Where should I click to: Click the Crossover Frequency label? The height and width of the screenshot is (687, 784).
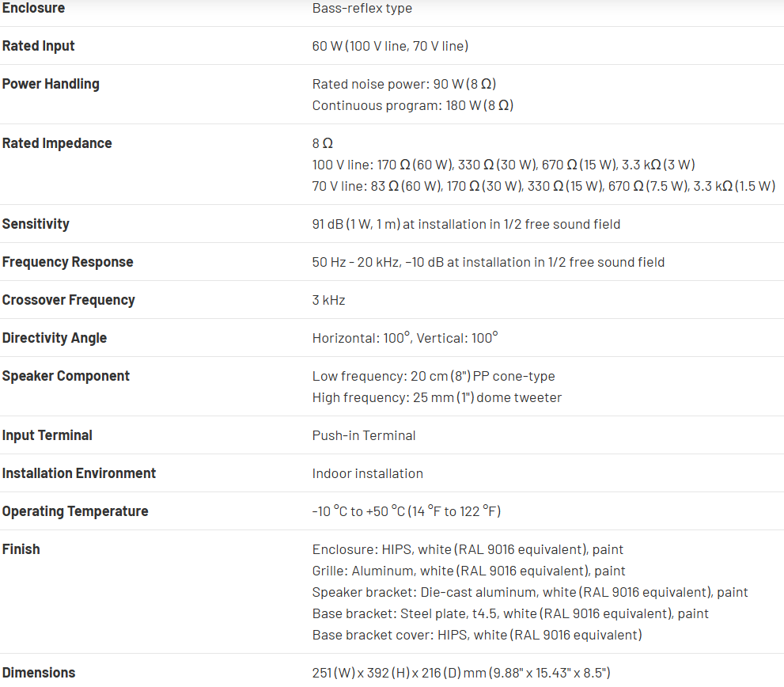pyautogui.click(x=68, y=300)
